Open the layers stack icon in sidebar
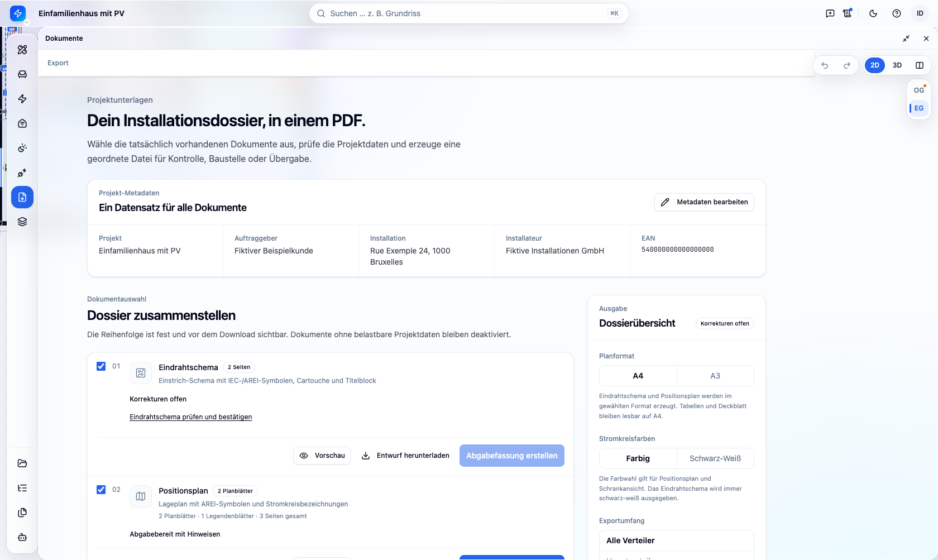 coord(22,222)
